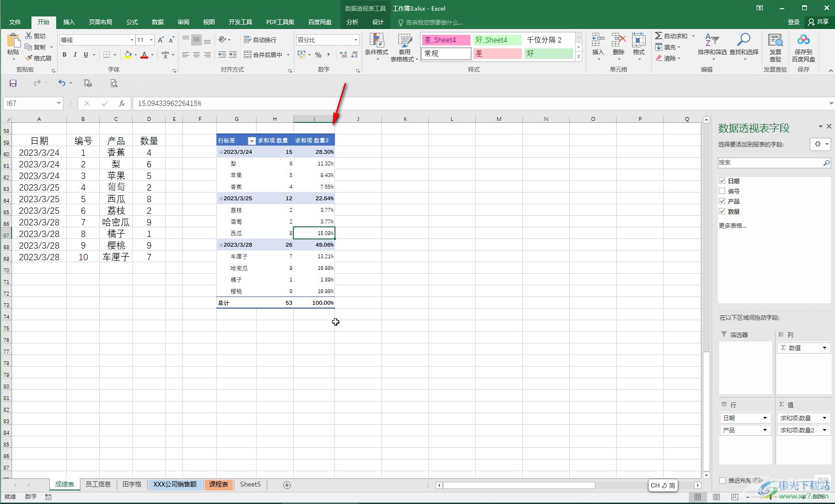This screenshot has height=504, width=835.
Task: Collapse the 2023/3/28 pivot group
Action: click(221, 245)
